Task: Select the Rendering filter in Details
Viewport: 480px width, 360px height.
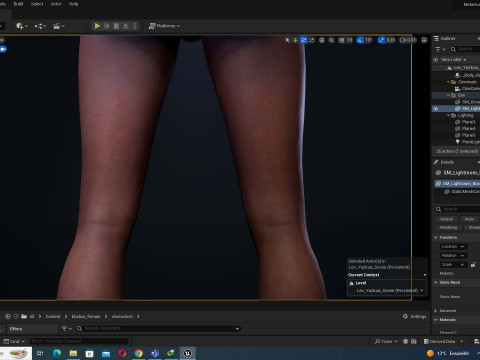Action: coord(448,227)
